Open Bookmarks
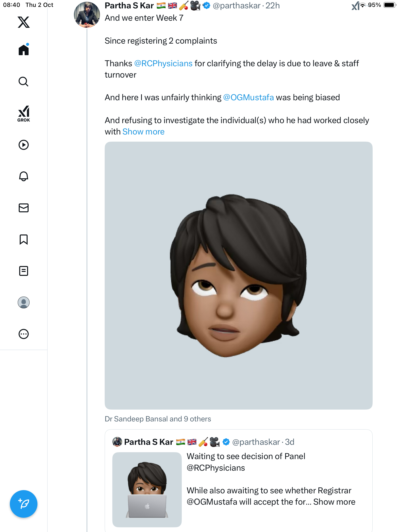Viewport: 399px width, 532px height. click(24, 239)
